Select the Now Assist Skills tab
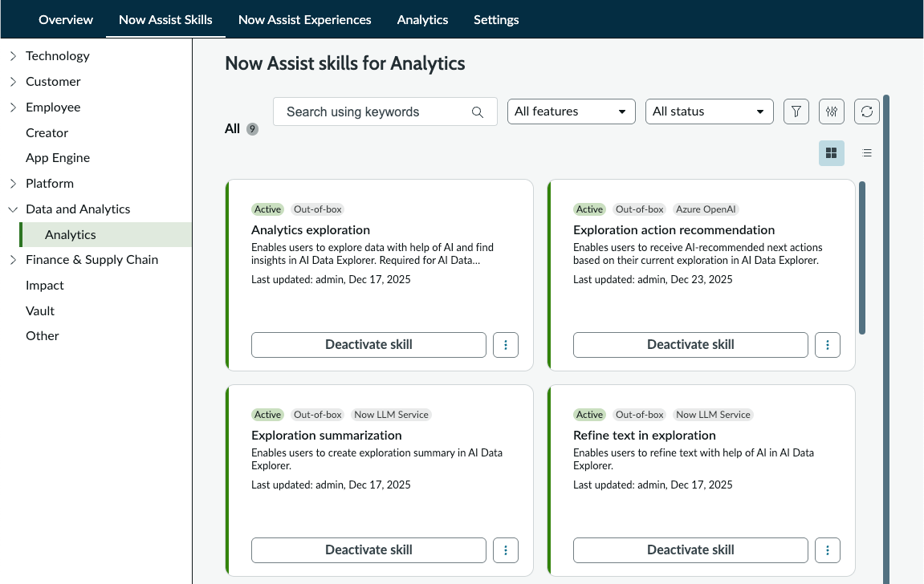Screen dimensions: 924x584 tap(165, 19)
